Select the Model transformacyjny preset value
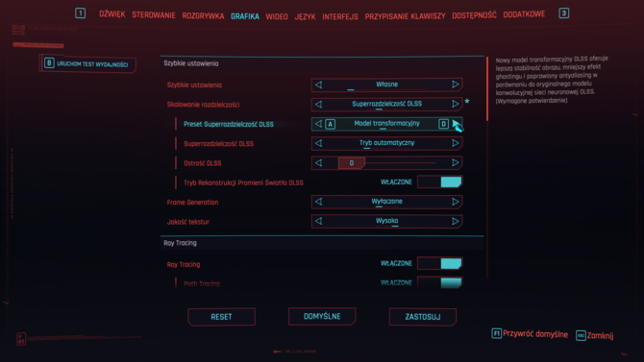This screenshot has height=362, width=644. (387, 124)
